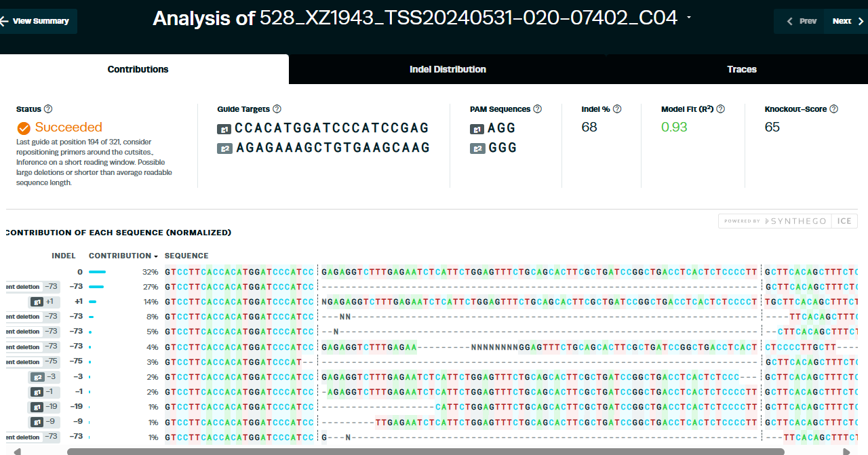Click the horizontal sequence scrollbar

(425, 451)
